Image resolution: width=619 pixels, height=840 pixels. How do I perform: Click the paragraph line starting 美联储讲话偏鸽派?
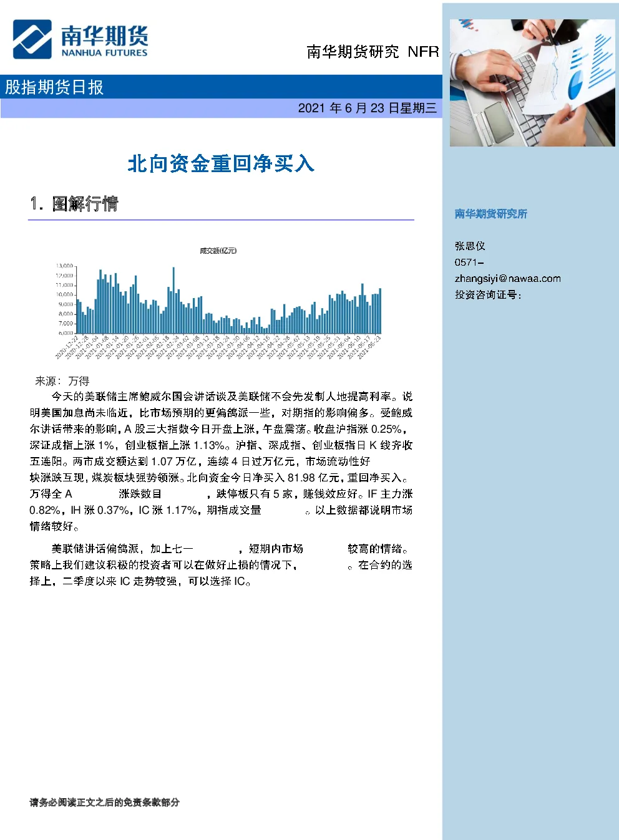[x=232, y=549]
